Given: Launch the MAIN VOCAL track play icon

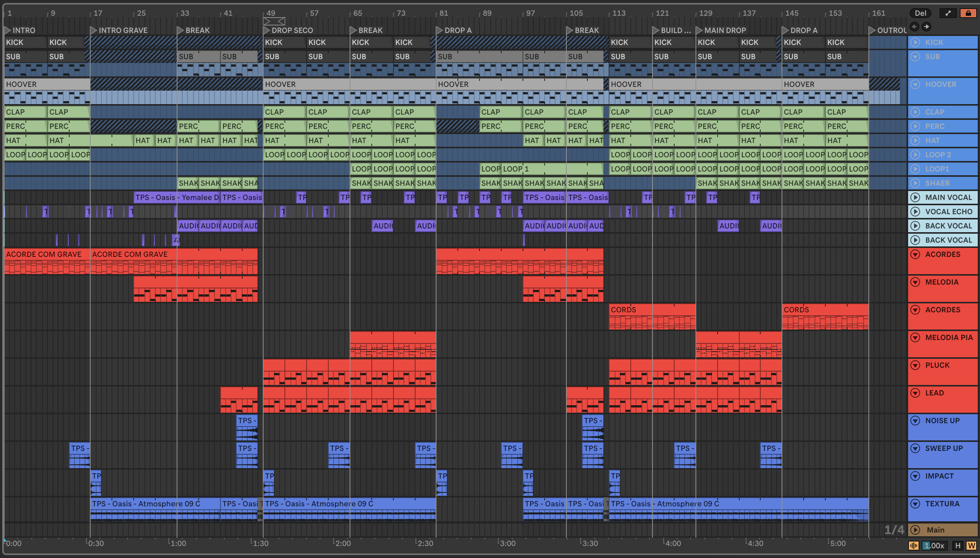Looking at the screenshot, I should coord(915,197).
